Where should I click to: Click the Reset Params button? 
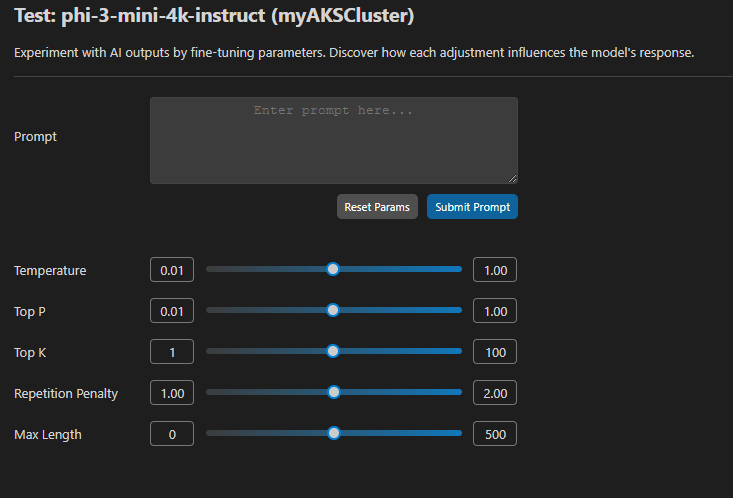(x=377, y=207)
